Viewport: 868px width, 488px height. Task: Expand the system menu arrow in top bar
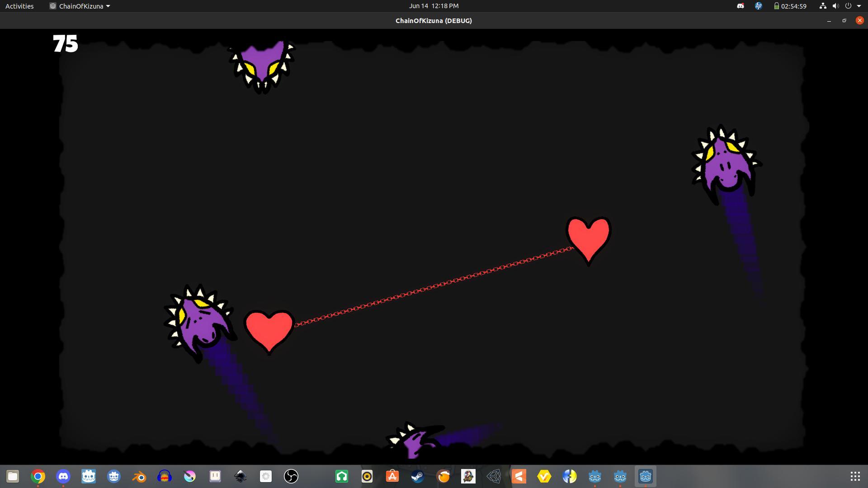click(x=859, y=6)
